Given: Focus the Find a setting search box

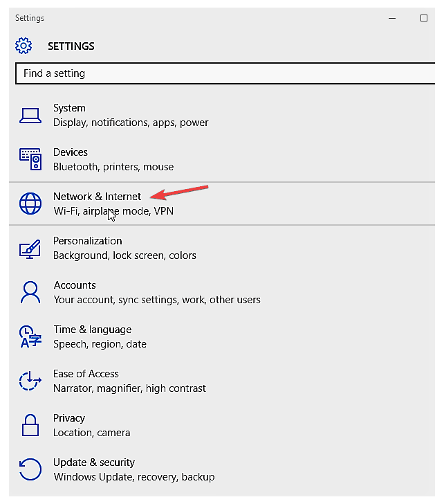Looking at the screenshot, I should 225,73.
